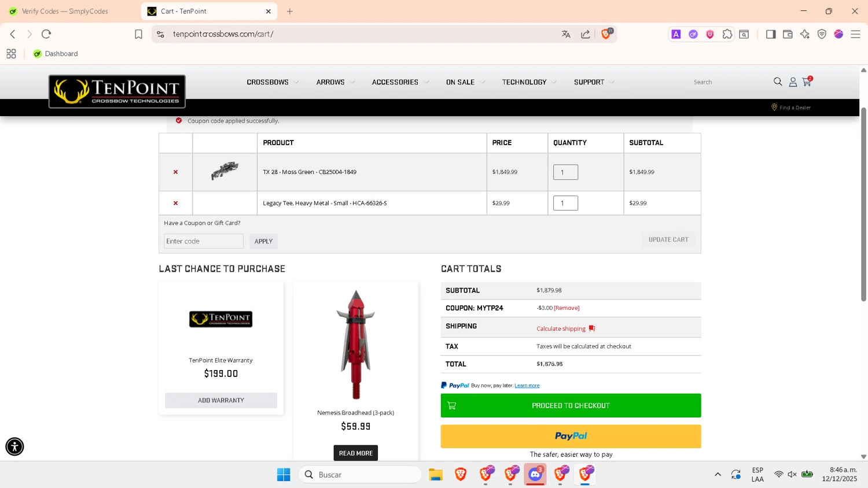Click the page vertical scrollbar
The image size is (868, 488).
coord(863,204)
